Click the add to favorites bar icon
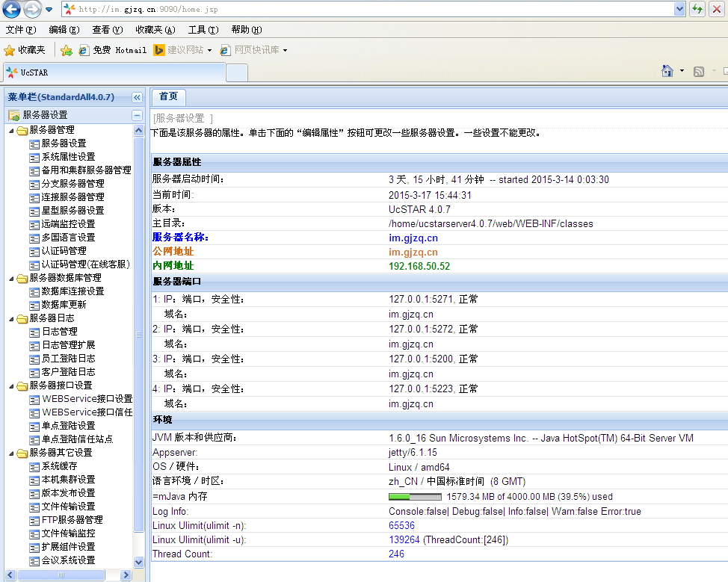This screenshot has width=728, height=582. (67, 50)
